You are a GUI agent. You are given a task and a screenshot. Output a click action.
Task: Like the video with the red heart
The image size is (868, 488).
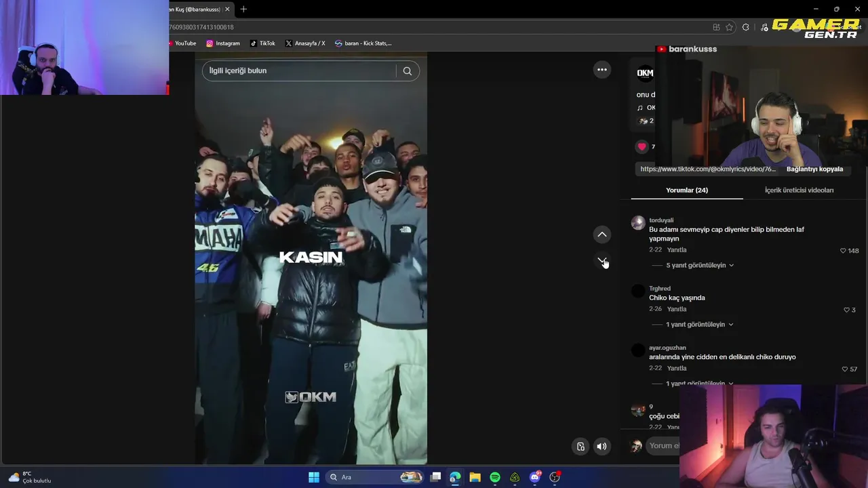tap(642, 146)
